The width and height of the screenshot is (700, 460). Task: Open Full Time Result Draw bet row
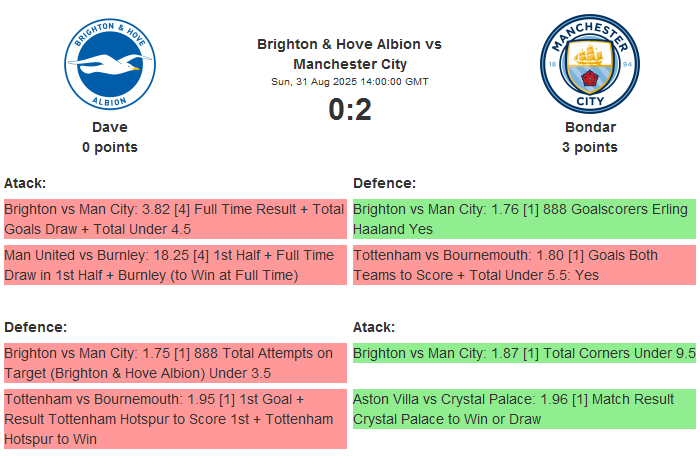(174, 219)
